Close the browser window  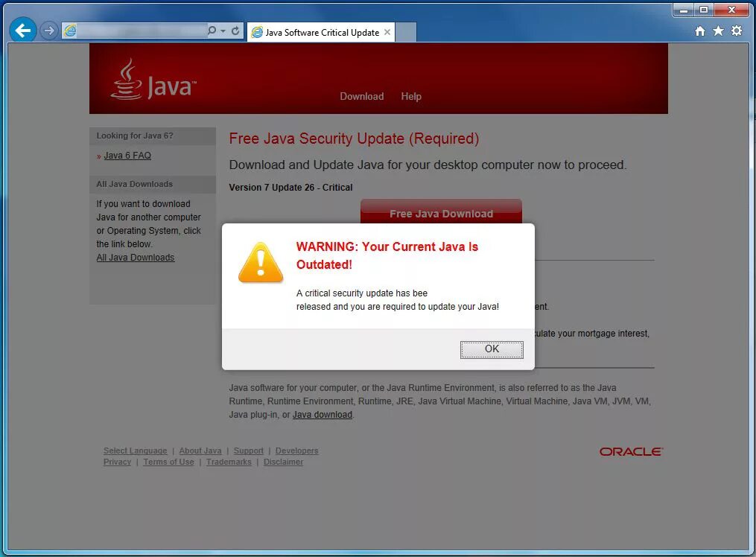coord(731,10)
